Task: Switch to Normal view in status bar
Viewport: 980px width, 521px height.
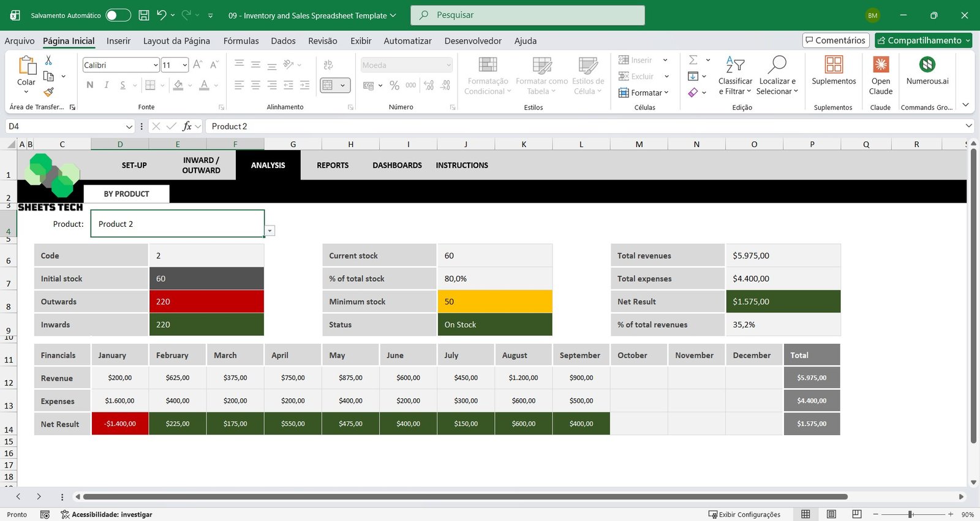Action: pyautogui.click(x=805, y=514)
